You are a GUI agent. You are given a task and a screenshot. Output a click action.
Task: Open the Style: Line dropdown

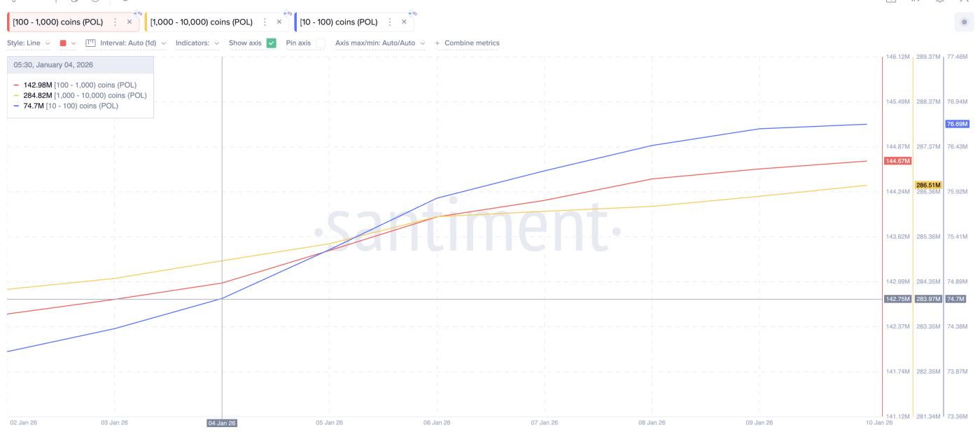coord(29,43)
